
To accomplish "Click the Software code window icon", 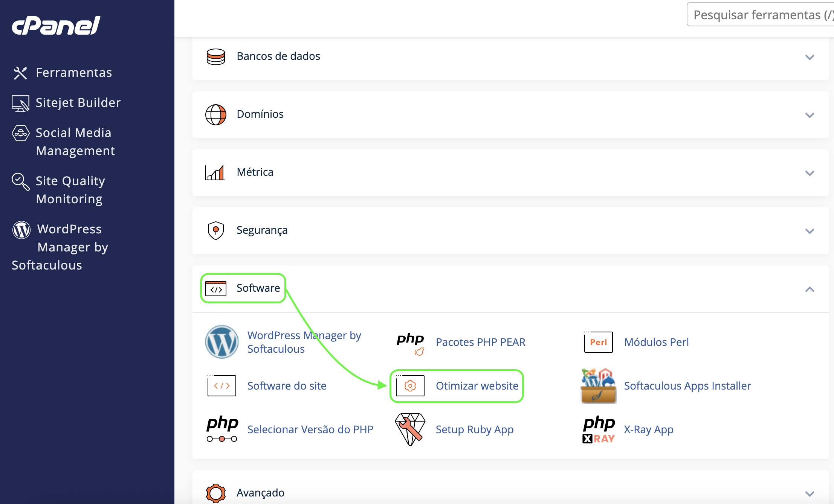I will pyautogui.click(x=216, y=289).
